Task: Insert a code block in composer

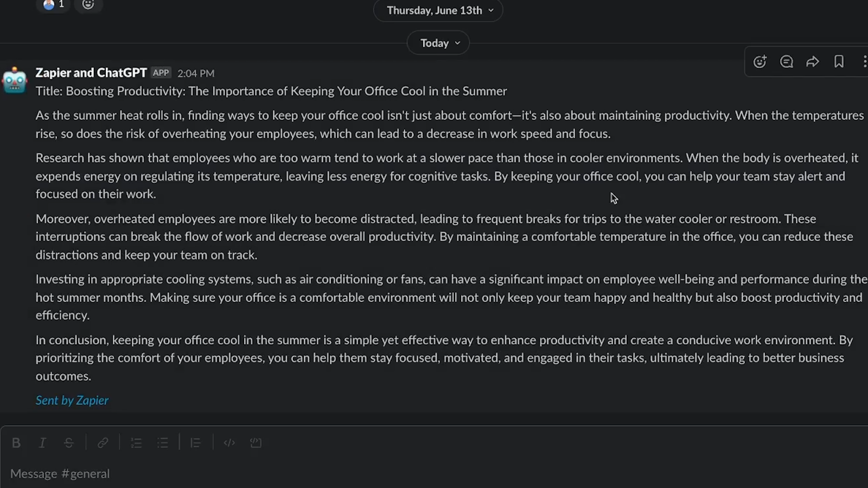Action: (x=256, y=443)
